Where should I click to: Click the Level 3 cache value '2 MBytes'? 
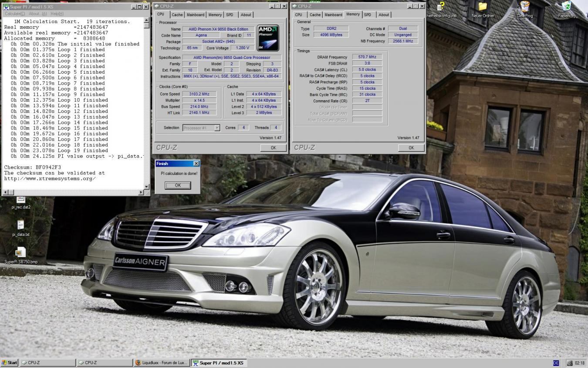pyautogui.click(x=264, y=112)
